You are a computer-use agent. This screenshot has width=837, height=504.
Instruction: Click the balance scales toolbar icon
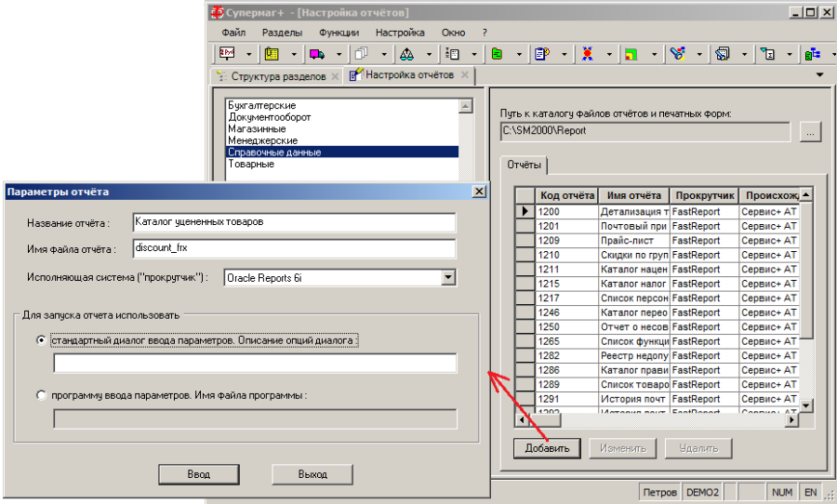(x=406, y=53)
